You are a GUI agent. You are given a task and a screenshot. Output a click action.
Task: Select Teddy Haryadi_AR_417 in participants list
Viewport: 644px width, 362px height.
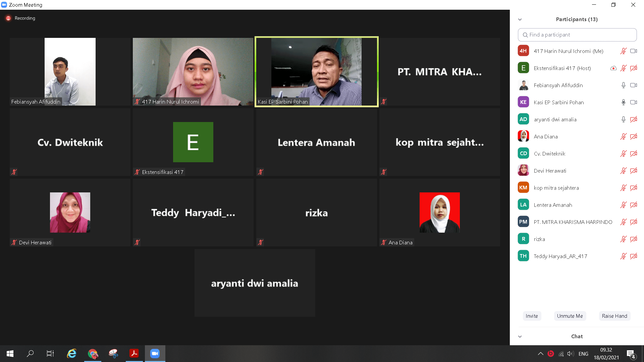pyautogui.click(x=560, y=256)
